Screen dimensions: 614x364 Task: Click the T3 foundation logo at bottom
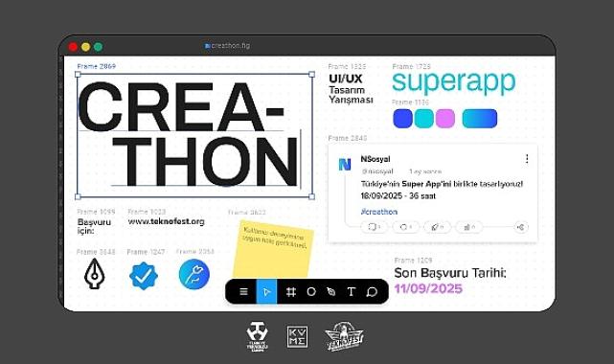(x=257, y=337)
